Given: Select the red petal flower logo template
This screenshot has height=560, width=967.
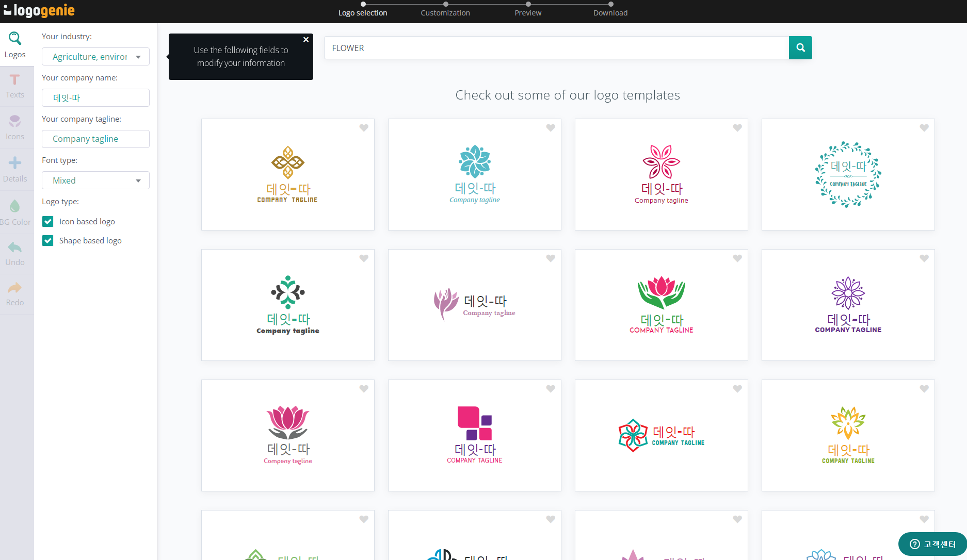Looking at the screenshot, I should pos(662,175).
